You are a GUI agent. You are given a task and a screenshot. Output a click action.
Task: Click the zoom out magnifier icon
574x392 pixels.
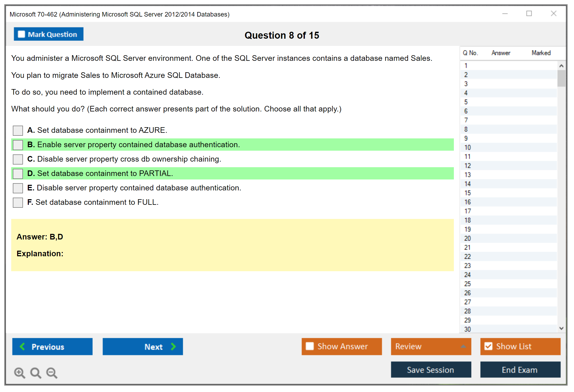tap(52, 373)
